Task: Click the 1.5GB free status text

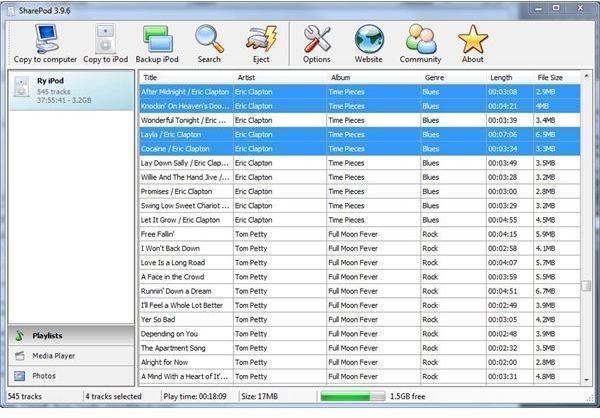Action: tap(408, 397)
